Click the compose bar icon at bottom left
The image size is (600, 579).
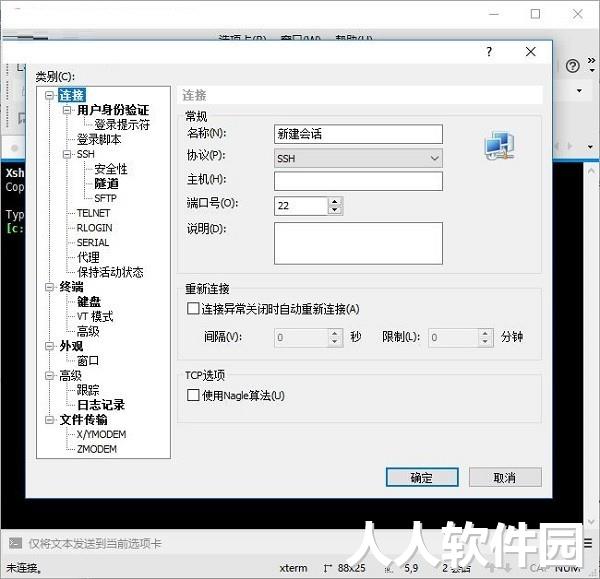click(15, 543)
